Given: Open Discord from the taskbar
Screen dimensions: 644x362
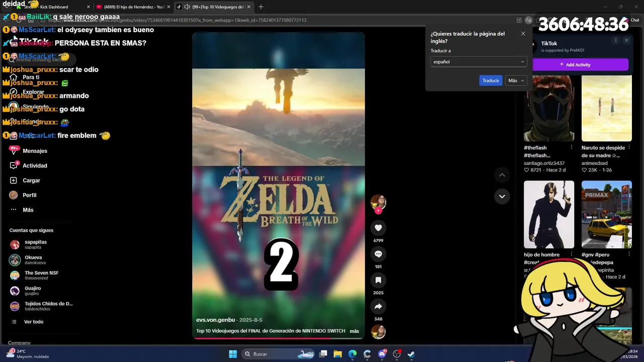Looking at the screenshot, I should click(x=382, y=354).
